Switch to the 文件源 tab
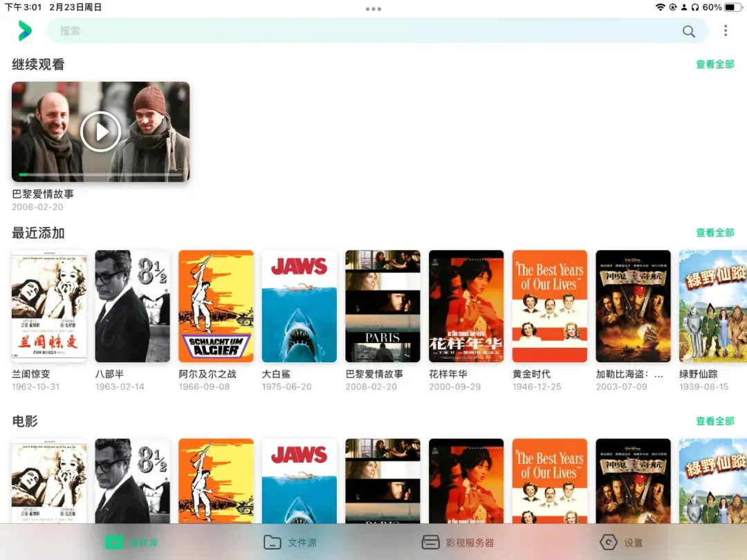747x560 pixels. click(x=290, y=543)
